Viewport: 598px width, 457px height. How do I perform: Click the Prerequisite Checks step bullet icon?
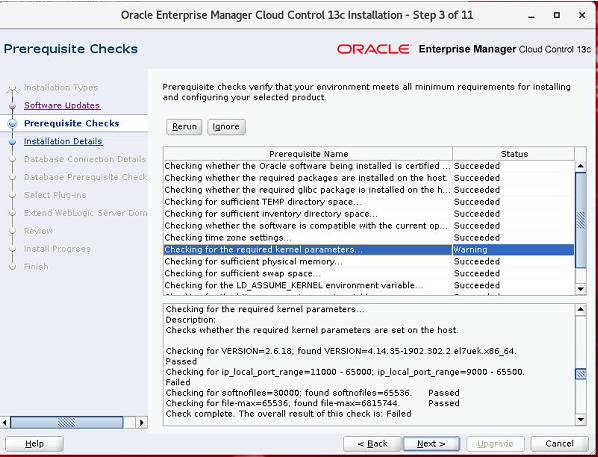coord(13,124)
